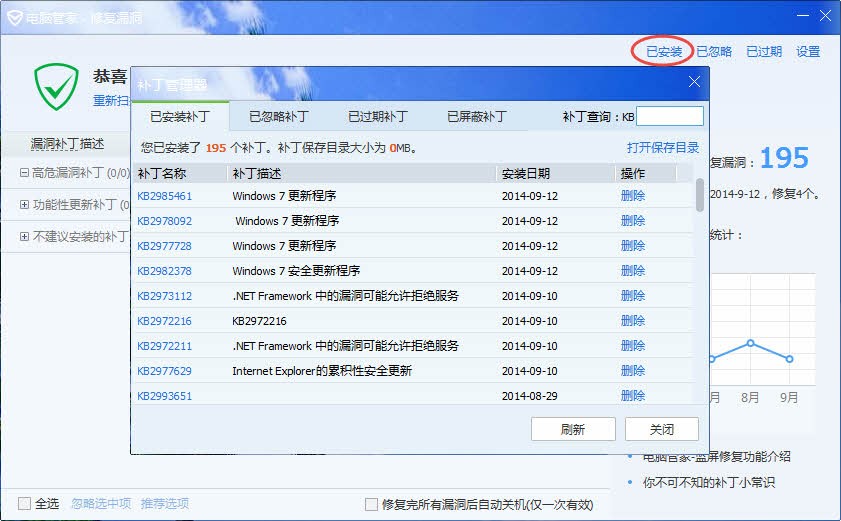This screenshot has width=841, height=521.
Task: Delete patch KB2985461 via 删除
Action: (633, 196)
